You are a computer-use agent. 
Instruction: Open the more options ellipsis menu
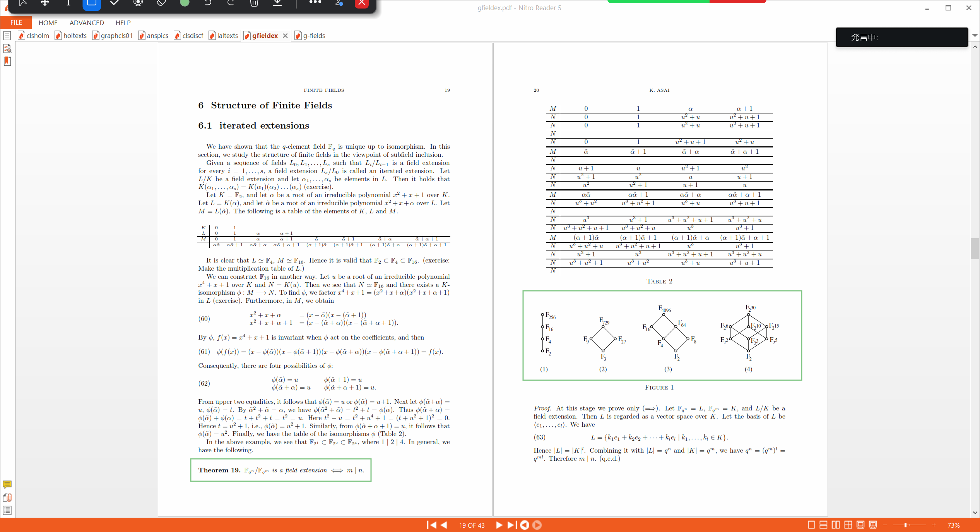(x=315, y=3)
